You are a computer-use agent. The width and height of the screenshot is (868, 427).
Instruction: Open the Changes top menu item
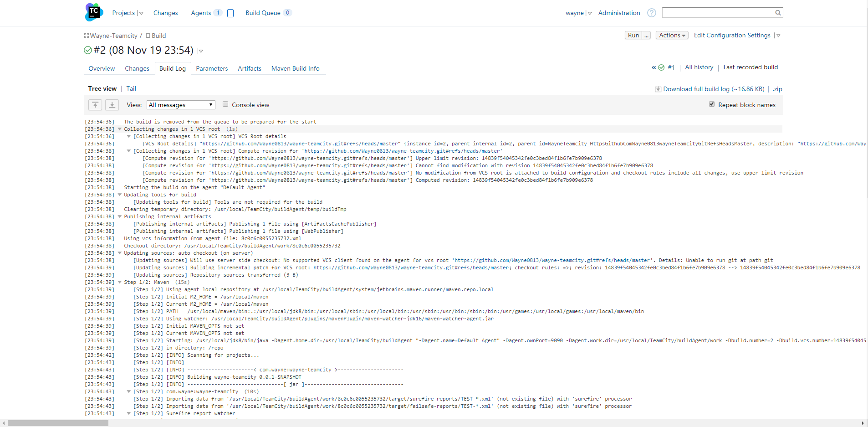pyautogui.click(x=165, y=13)
